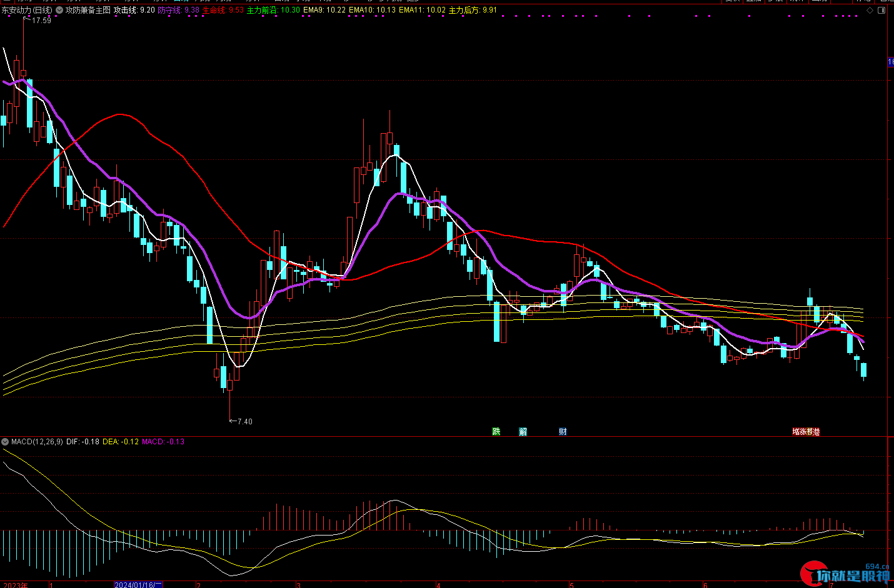894x588 pixels.
Task: Click the magenta MACD: -0.13 value
Action: (x=163, y=442)
